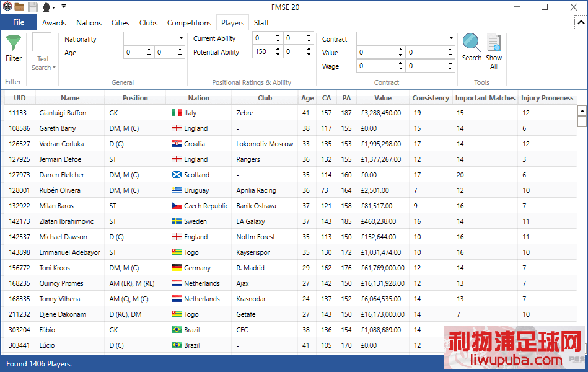Click the Sweden flag in Zlatan Ibrahimovic's row
Screen dimensions: 588x372
coord(177,221)
